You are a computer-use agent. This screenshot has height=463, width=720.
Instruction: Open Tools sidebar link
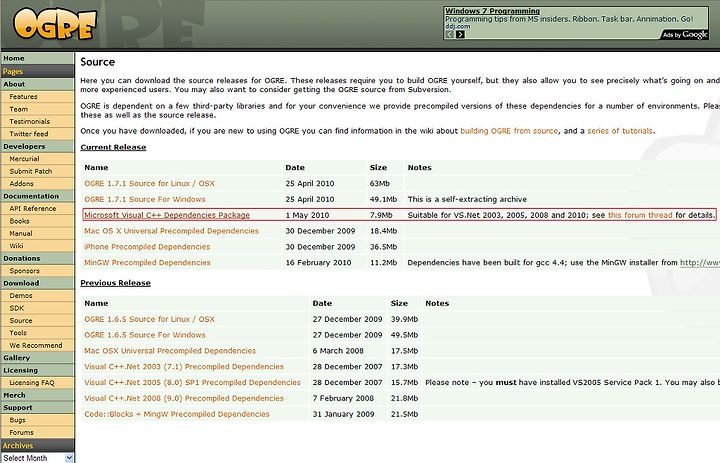[18, 333]
